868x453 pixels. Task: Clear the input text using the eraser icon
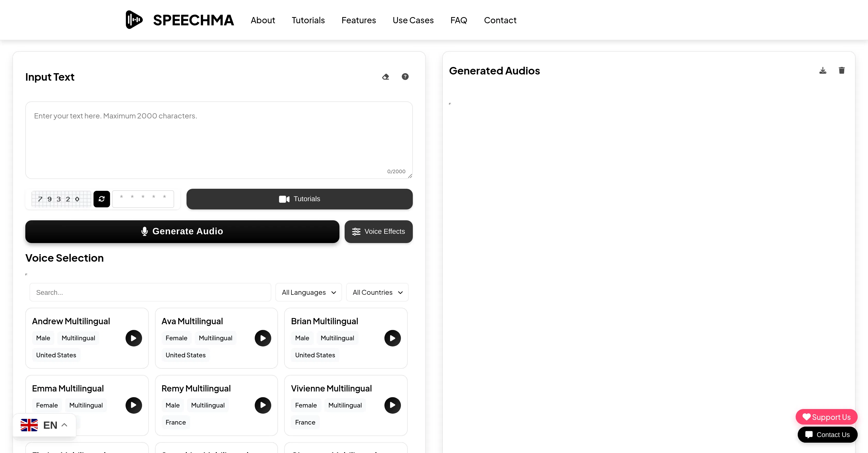click(x=385, y=77)
